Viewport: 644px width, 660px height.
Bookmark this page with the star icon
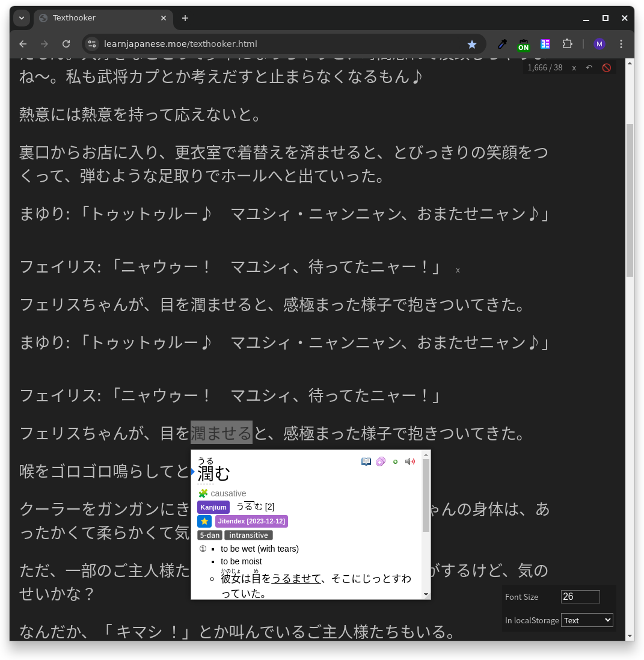472,44
